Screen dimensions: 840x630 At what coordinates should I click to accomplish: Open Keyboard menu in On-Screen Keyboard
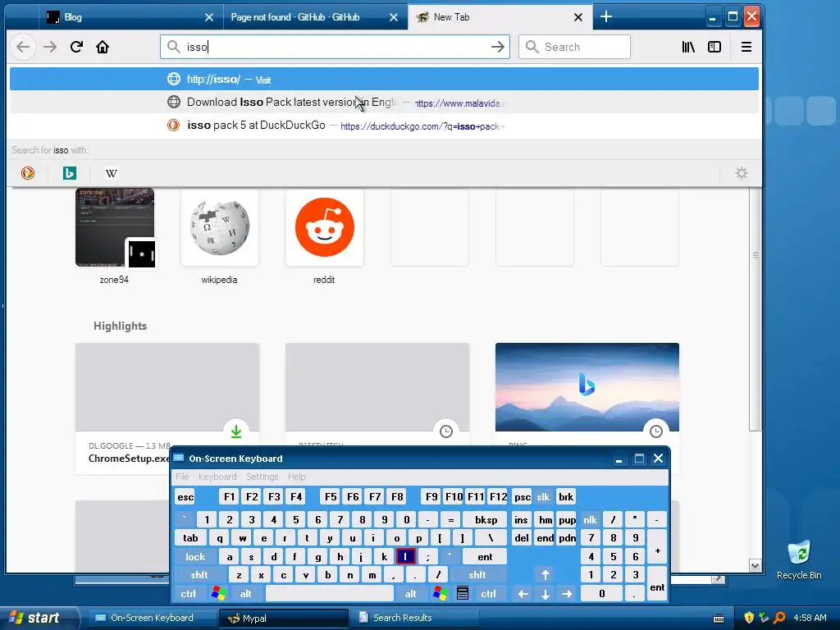coord(217,477)
